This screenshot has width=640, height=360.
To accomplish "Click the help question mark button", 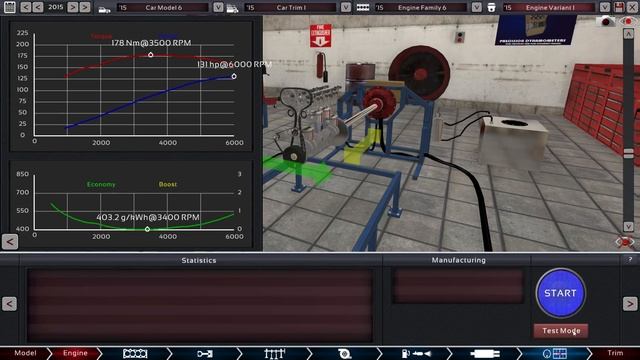I will [630, 259].
